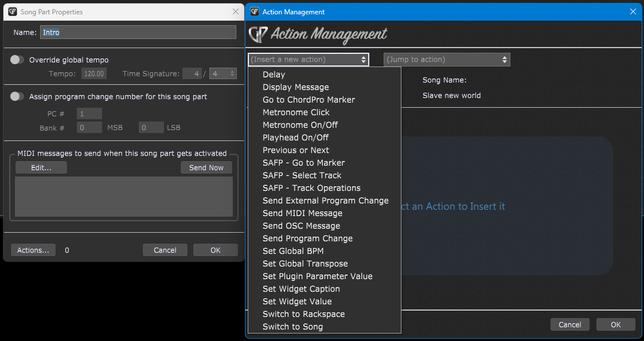Screen dimensions: 644x341
Task: Open the time signature denominator selector
Action: (223, 73)
